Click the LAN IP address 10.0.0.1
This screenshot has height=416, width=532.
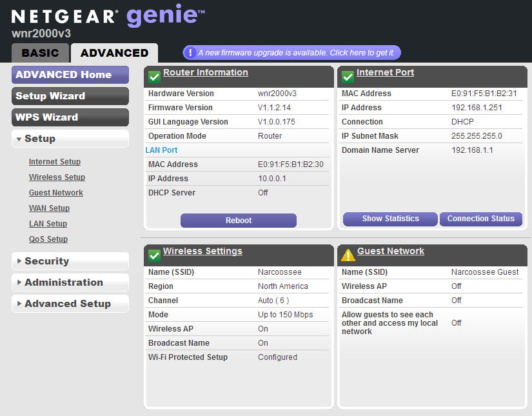coord(272,179)
